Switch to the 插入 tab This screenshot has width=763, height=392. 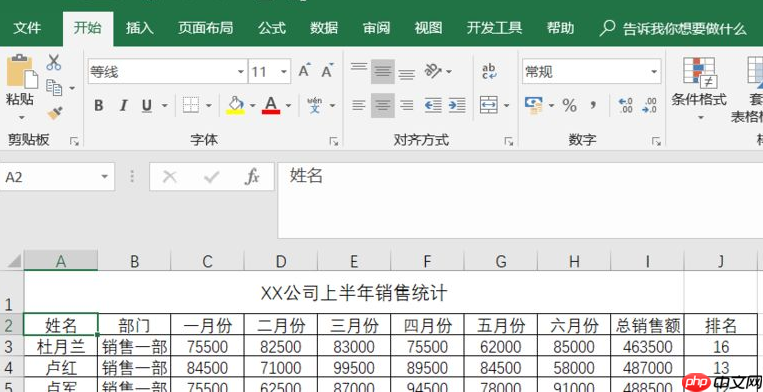pyautogui.click(x=140, y=28)
